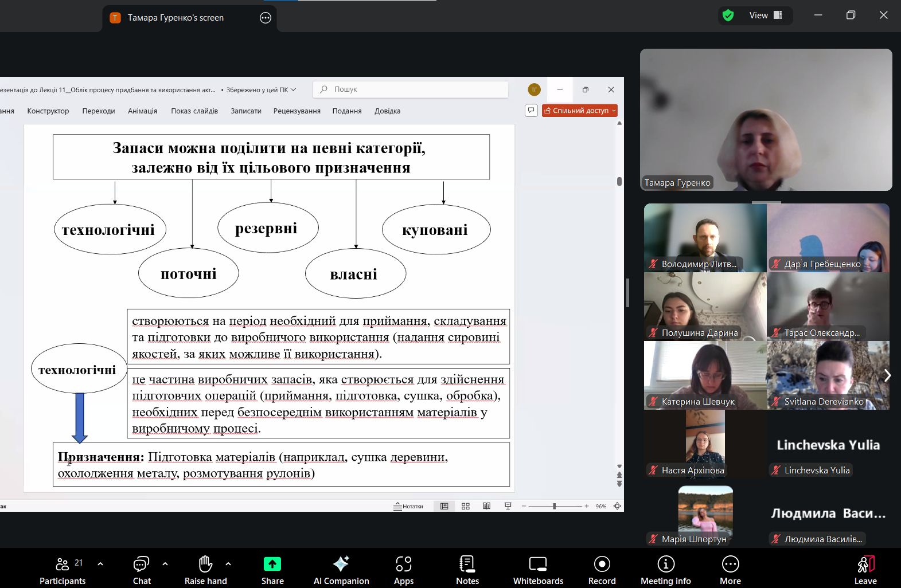This screenshot has height=588, width=901.
Task: Select Людмила Васи... participant tile
Action: coord(828,512)
